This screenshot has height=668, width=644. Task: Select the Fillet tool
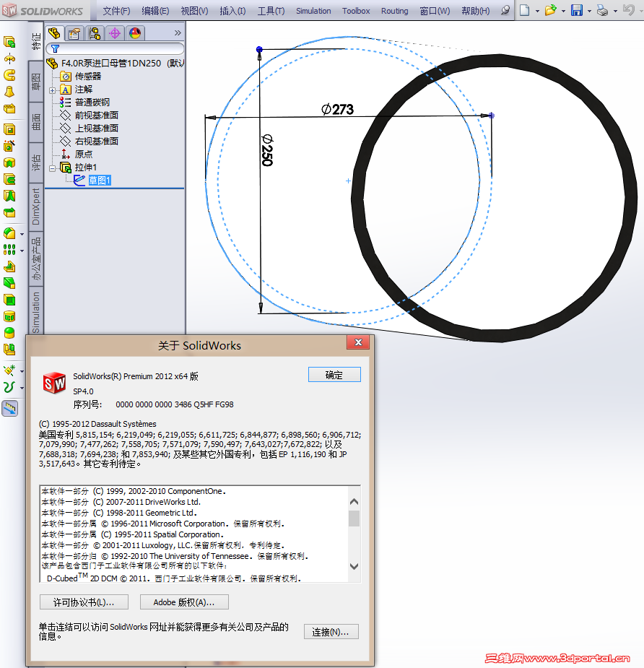point(9,233)
